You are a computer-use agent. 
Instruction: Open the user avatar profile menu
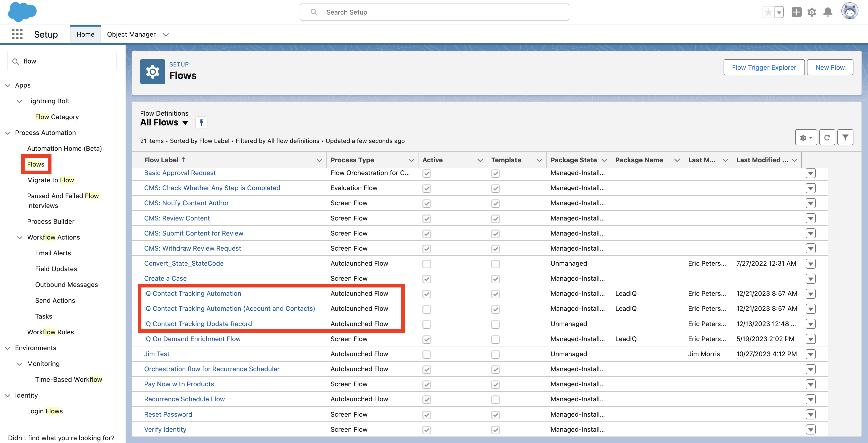[849, 12]
